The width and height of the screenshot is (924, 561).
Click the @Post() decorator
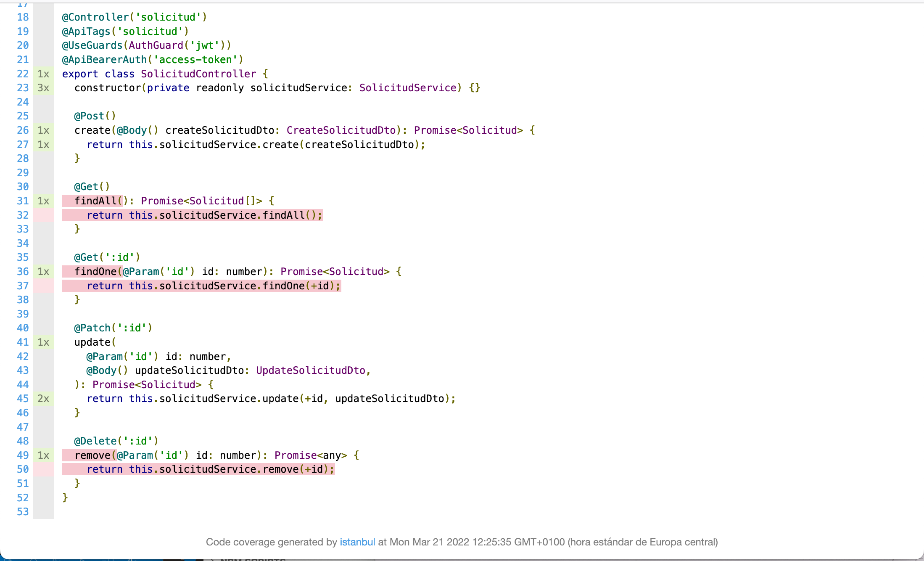tap(95, 116)
